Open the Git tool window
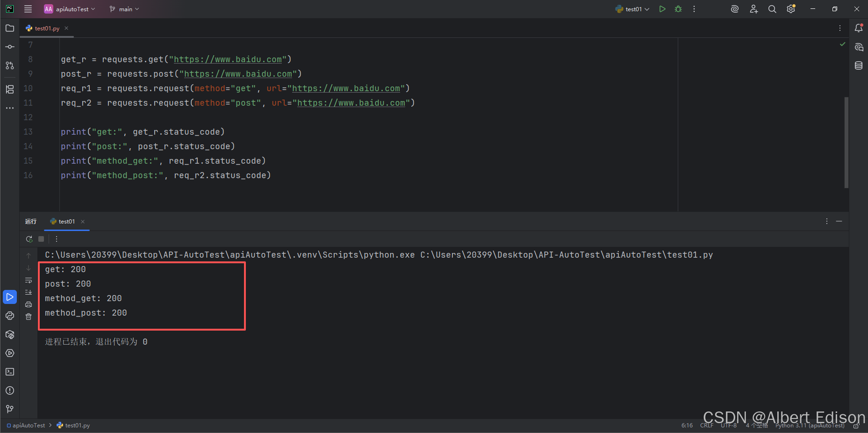The width and height of the screenshot is (868, 433). [10, 409]
